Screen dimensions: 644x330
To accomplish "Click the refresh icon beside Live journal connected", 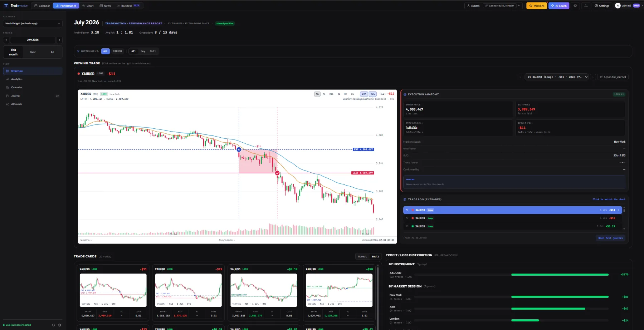I will click(54, 325).
